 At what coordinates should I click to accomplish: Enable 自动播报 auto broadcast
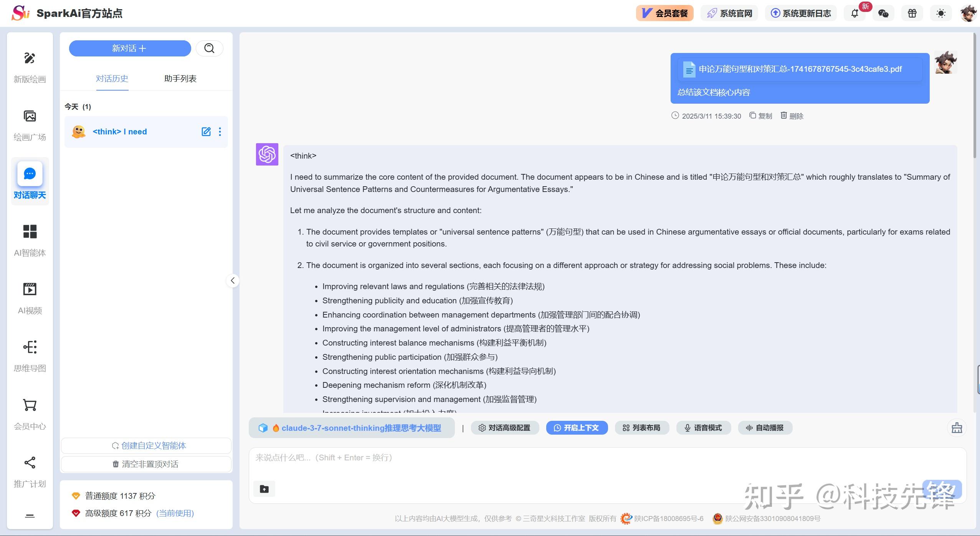764,428
